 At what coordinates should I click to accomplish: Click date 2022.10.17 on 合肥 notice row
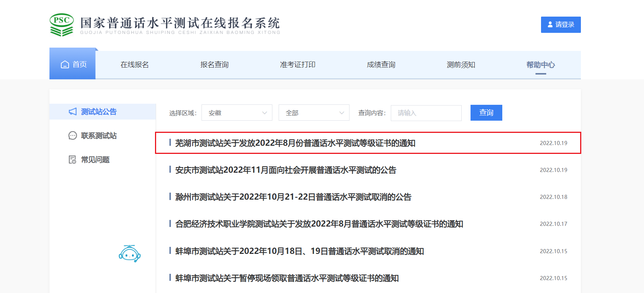(x=554, y=224)
